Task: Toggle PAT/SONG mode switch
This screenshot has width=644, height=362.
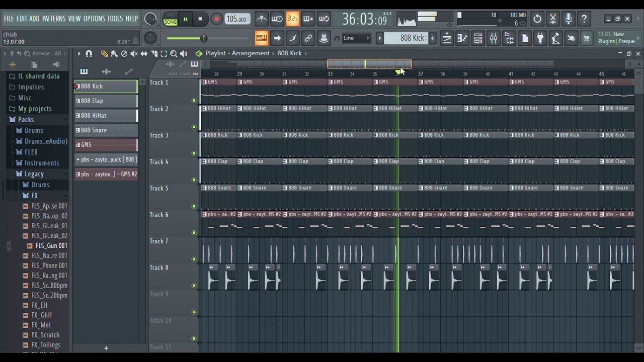Action: coord(170,19)
